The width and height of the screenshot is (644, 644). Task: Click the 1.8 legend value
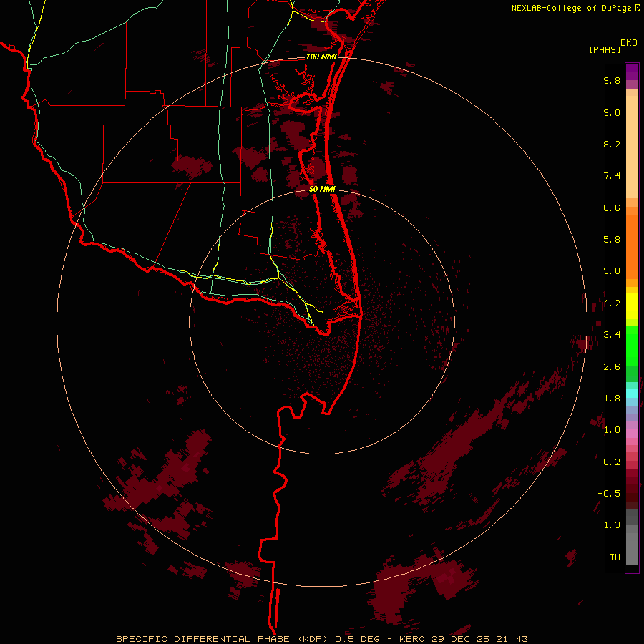[x=612, y=399]
